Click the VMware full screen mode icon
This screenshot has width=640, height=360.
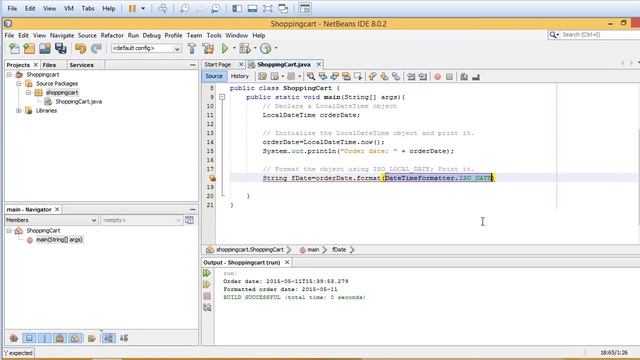[x=268, y=8]
